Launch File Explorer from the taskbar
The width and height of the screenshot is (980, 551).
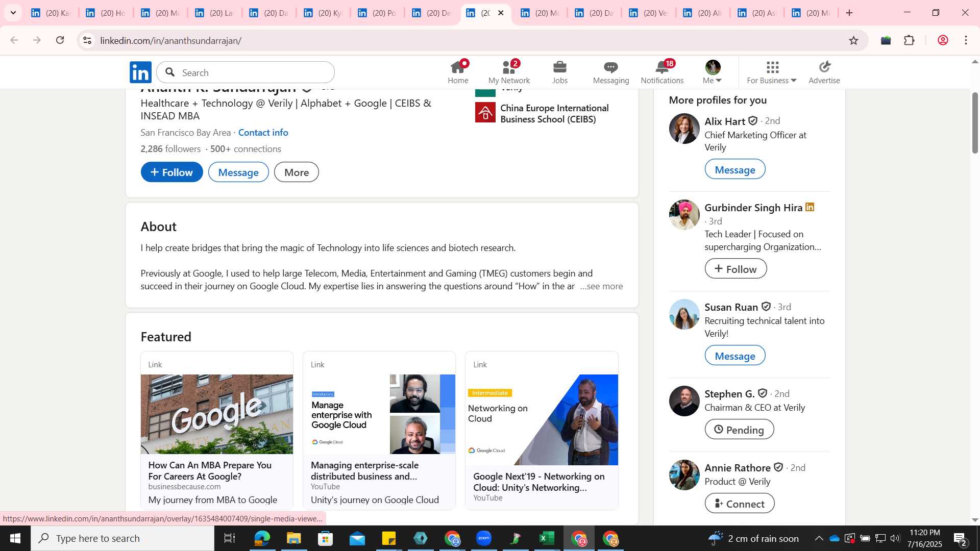pyautogui.click(x=293, y=538)
